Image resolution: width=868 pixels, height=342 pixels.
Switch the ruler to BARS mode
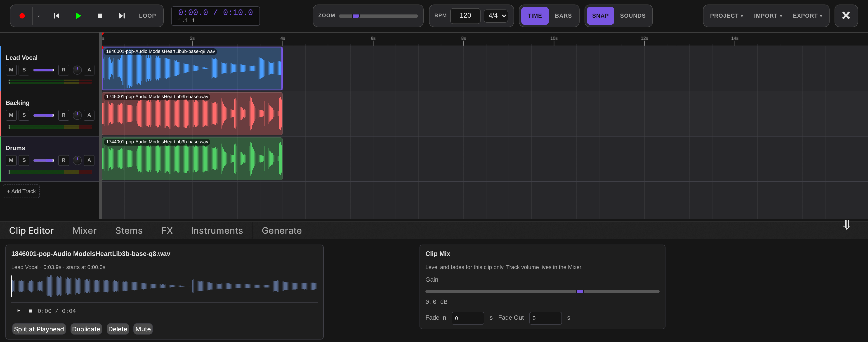pos(563,16)
